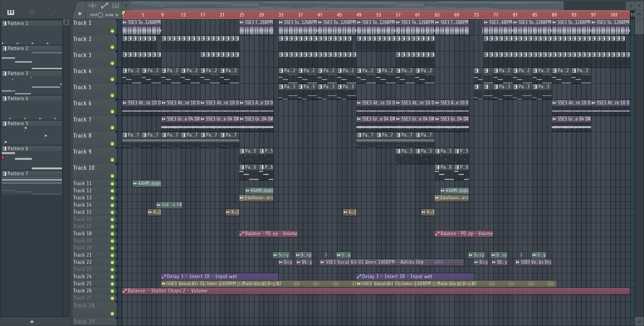The width and height of the screenshot is (644, 326).
Task: Select Pattern 6 in the picker
Action: 32,148
